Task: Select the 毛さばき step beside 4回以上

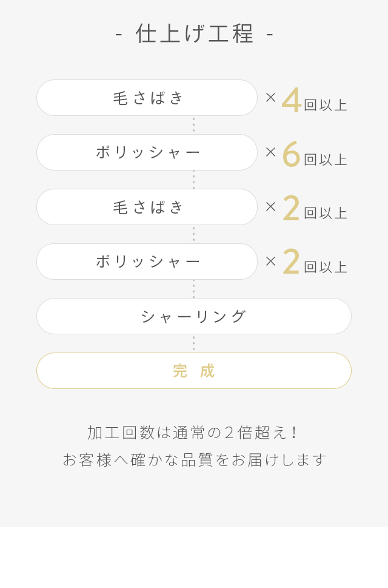Action: point(147,98)
